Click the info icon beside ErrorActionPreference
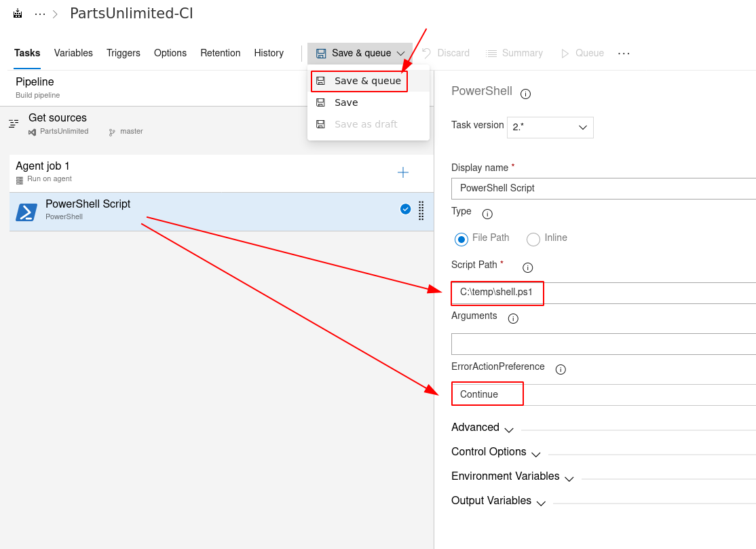This screenshot has width=756, height=549. [561, 369]
